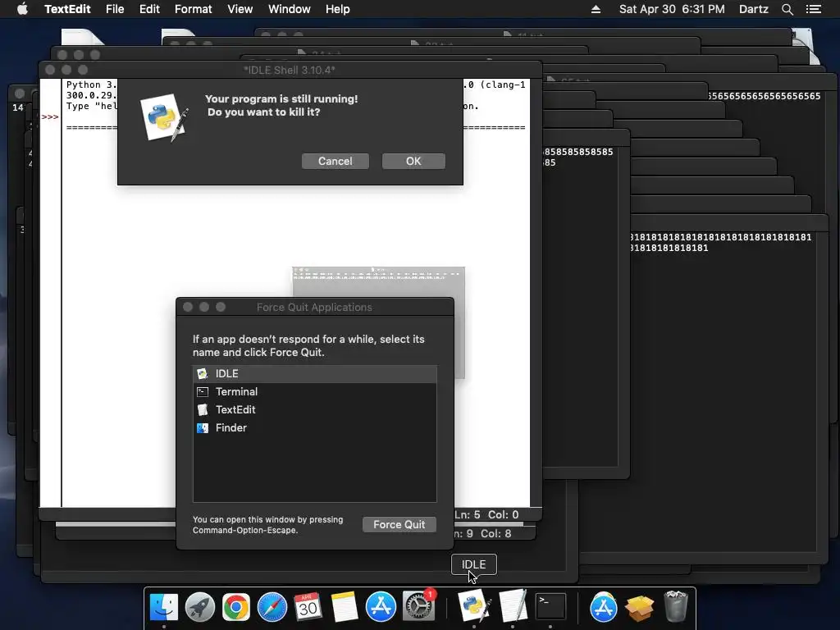840x630 pixels.
Task: Select IDLE in the Force Quit list
Action: pos(314,373)
